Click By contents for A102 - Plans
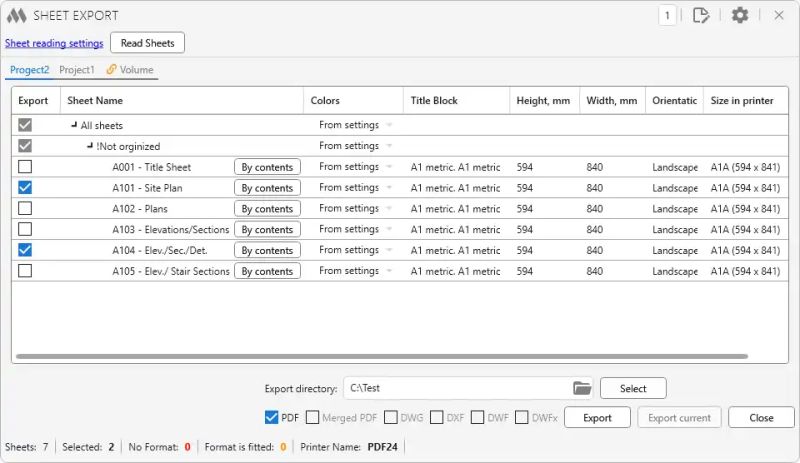The height and width of the screenshot is (463, 800). pyautogui.click(x=267, y=209)
